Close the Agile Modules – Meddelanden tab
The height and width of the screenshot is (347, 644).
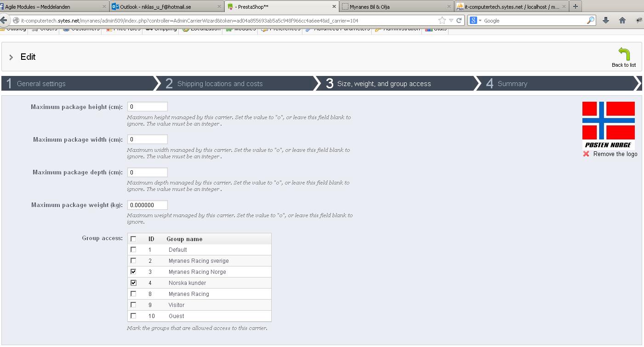click(104, 6)
